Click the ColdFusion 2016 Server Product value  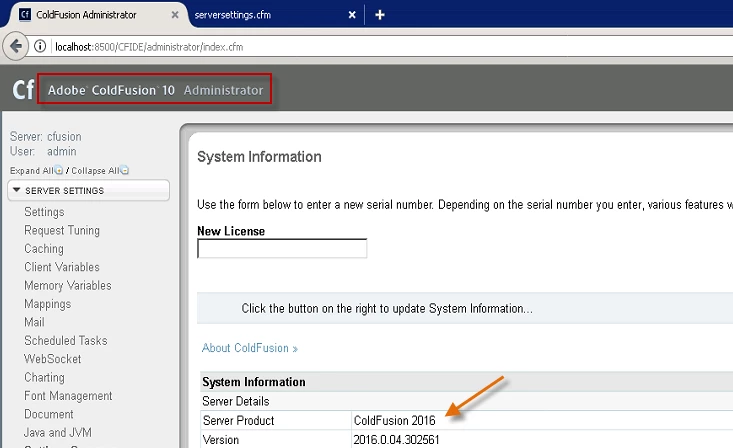point(395,420)
